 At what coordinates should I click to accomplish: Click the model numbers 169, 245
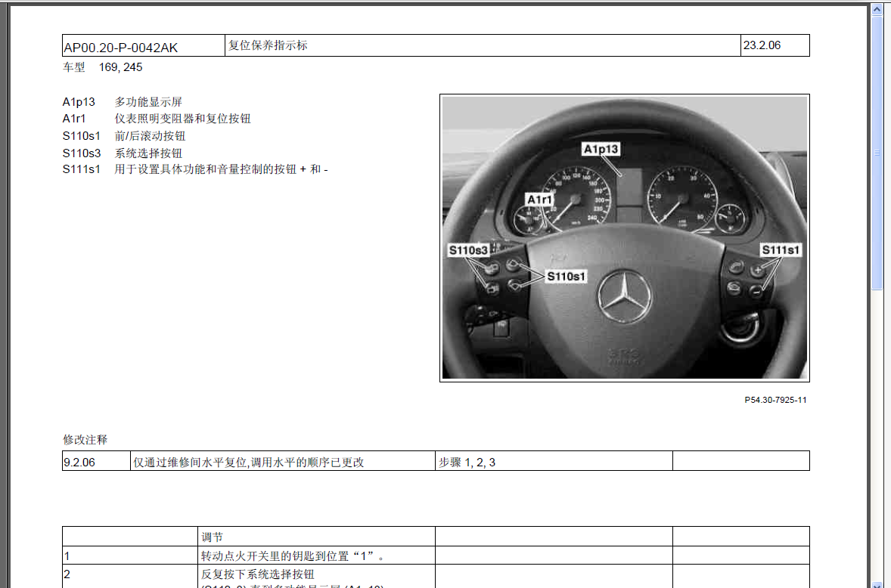click(x=120, y=67)
